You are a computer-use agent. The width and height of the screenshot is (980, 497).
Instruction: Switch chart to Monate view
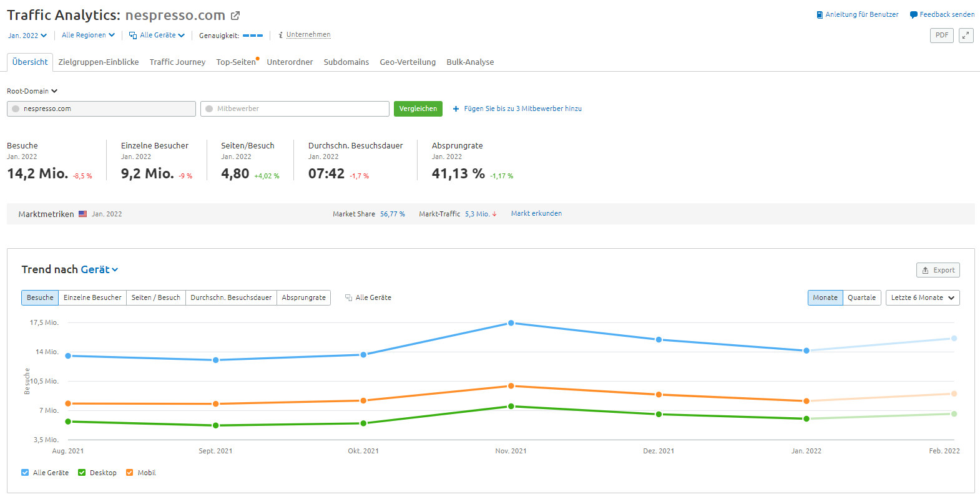coord(825,297)
